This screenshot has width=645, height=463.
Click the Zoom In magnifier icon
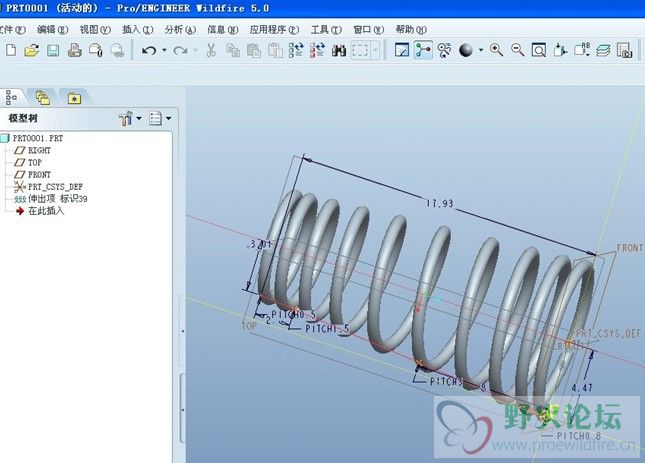(x=497, y=51)
